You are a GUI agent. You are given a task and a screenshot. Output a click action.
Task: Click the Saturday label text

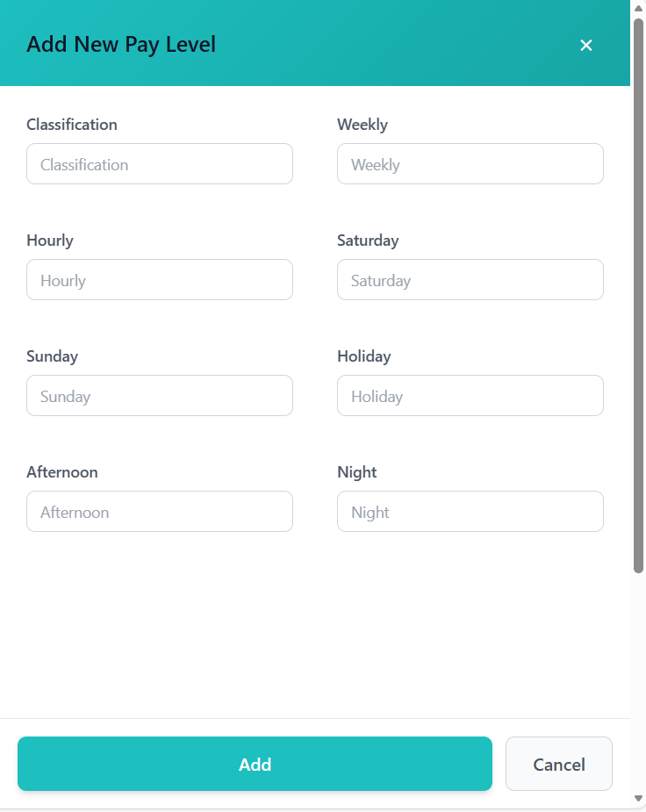click(x=369, y=241)
